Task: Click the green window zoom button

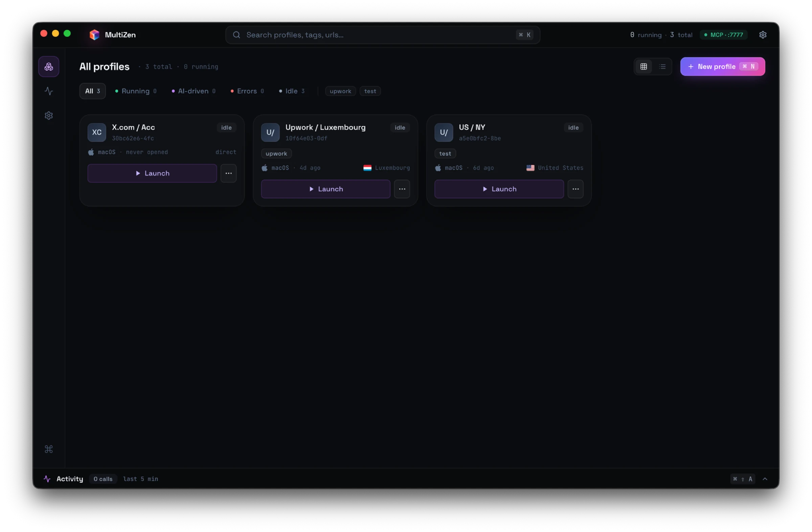Action: tap(67, 34)
